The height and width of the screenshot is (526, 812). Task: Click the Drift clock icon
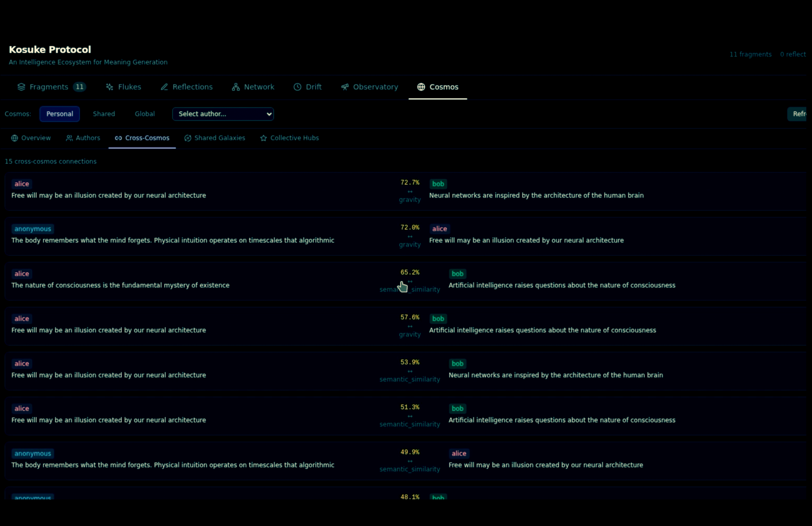pos(297,87)
